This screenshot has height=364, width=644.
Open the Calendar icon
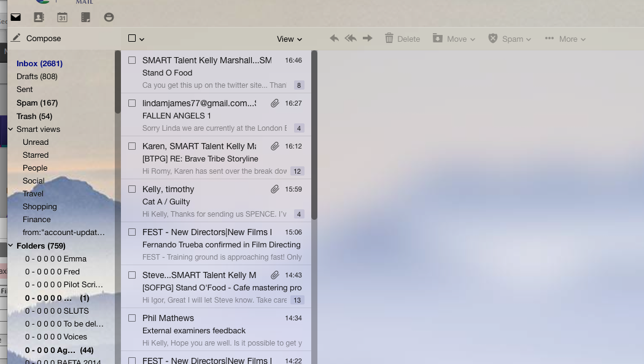(62, 17)
